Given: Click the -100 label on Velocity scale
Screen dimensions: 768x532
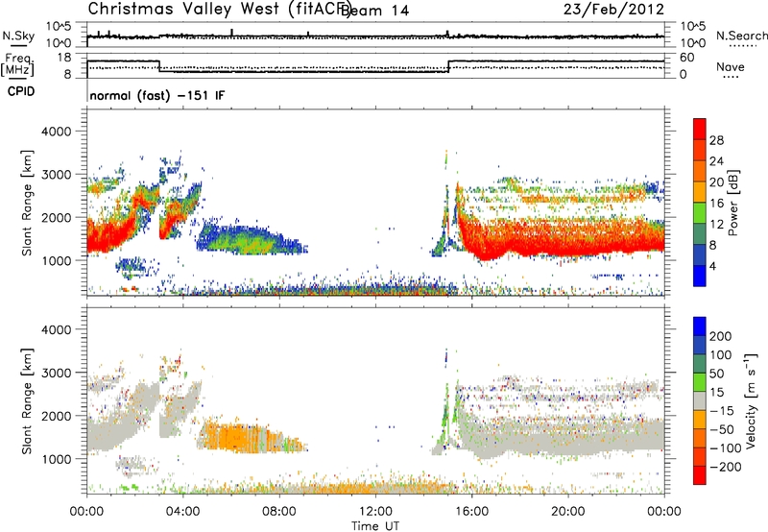Looking at the screenshot, I should coord(725,447).
